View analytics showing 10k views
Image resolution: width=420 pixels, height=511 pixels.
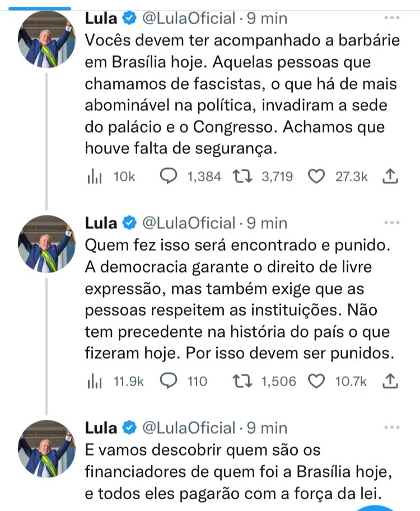(93, 177)
